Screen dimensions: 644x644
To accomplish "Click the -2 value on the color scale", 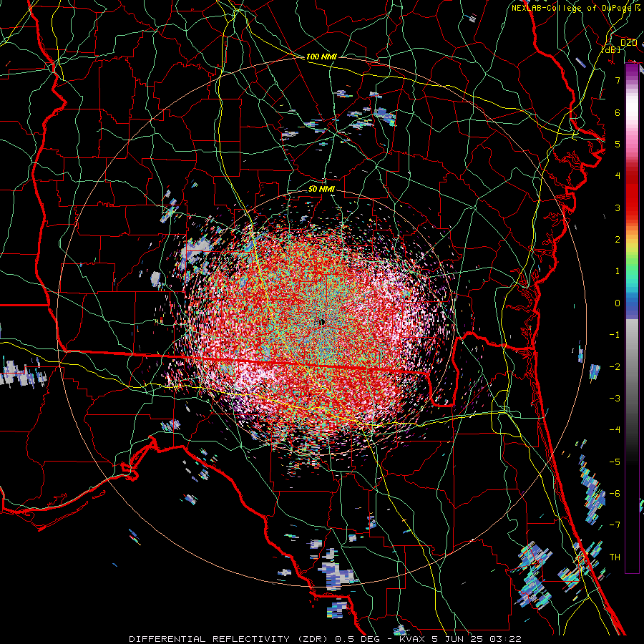I will [615, 367].
